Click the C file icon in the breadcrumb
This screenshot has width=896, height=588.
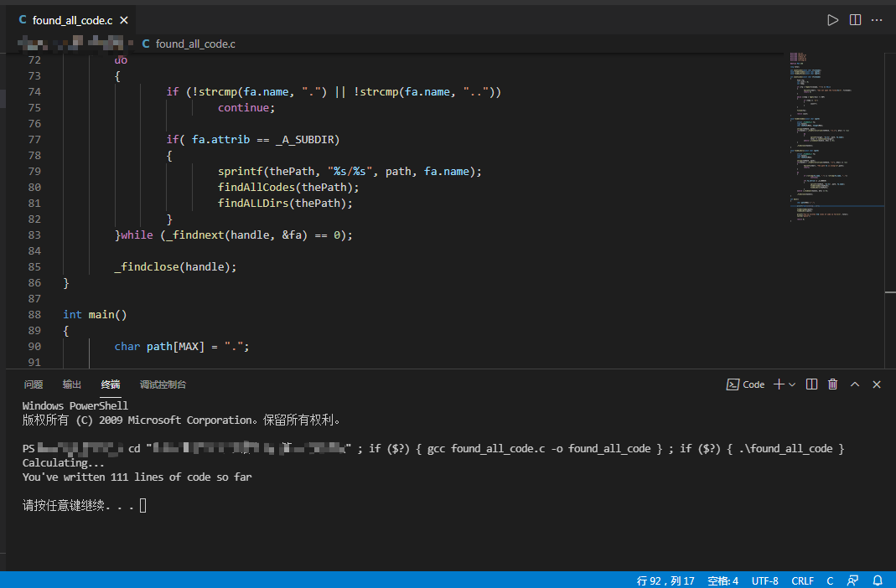click(x=146, y=44)
